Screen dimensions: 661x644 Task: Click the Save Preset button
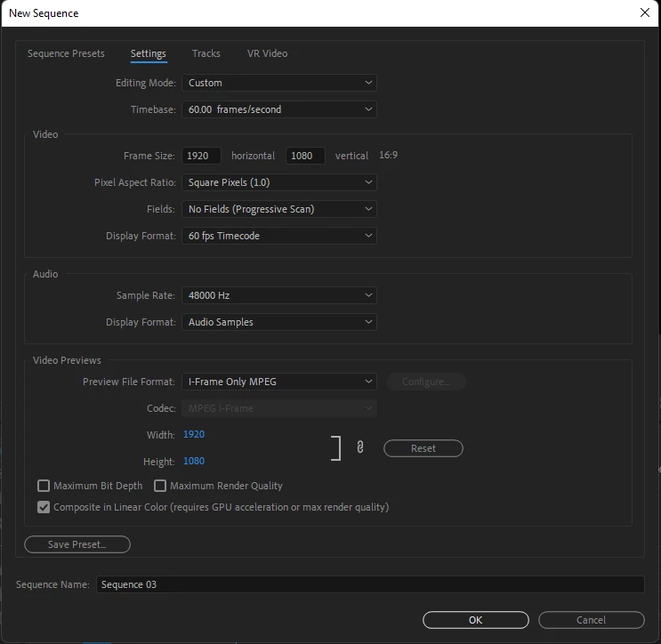pyautogui.click(x=77, y=544)
